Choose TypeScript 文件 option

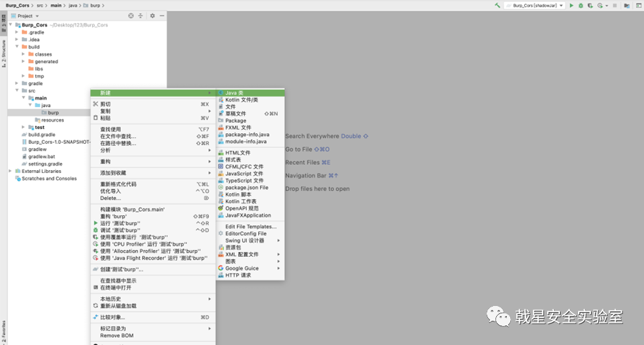tap(250, 181)
